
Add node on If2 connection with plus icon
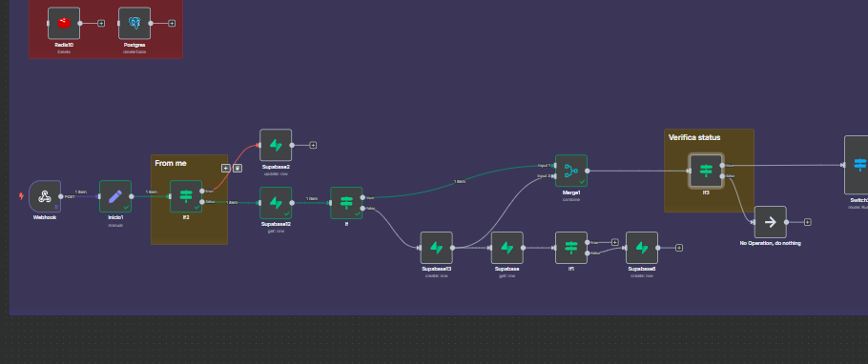tap(225, 168)
